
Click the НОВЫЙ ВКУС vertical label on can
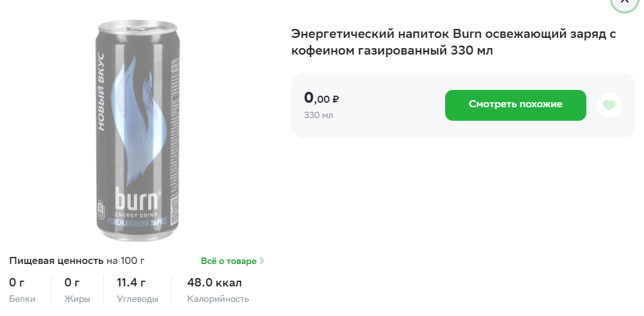tap(101, 92)
